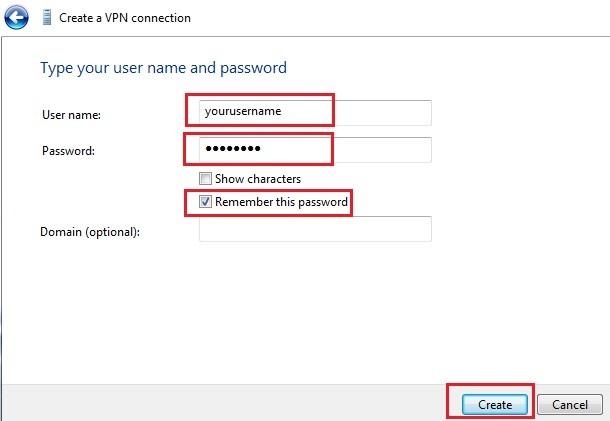The image size is (610, 421).
Task: Click the empty square beside Show characters
Action: (205, 179)
